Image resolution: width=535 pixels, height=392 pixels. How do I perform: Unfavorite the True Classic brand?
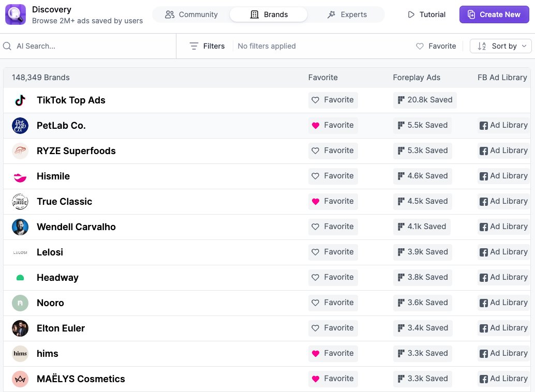tap(333, 201)
